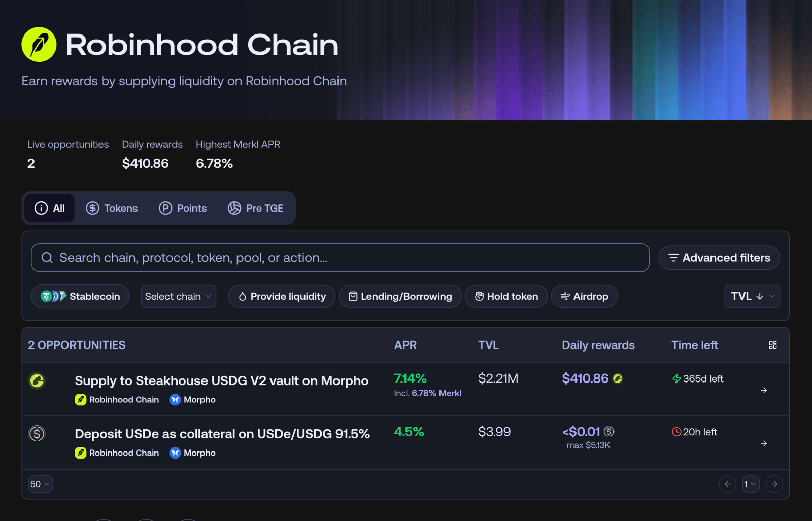Toggle the Airdrop filter

coord(584,296)
